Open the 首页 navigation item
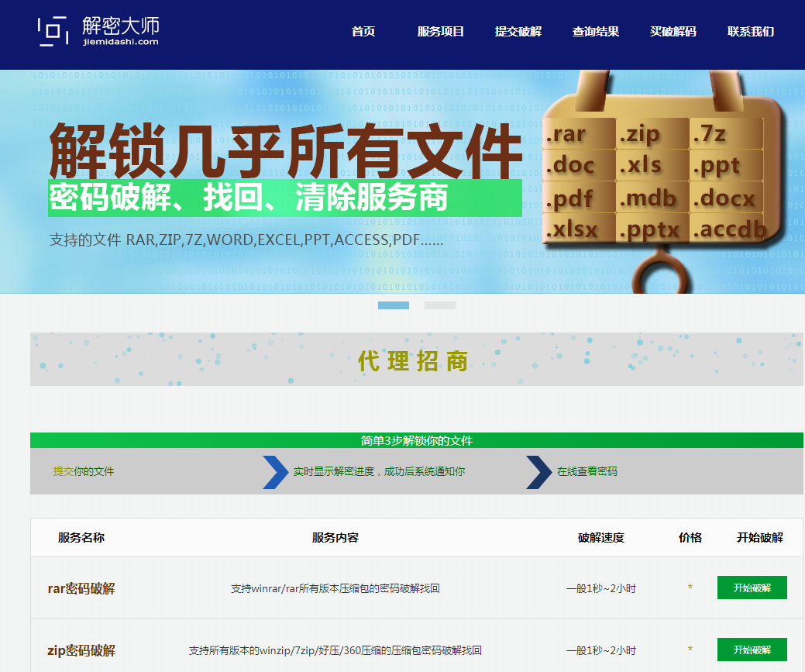The width and height of the screenshot is (805, 672). coord(365,32)
